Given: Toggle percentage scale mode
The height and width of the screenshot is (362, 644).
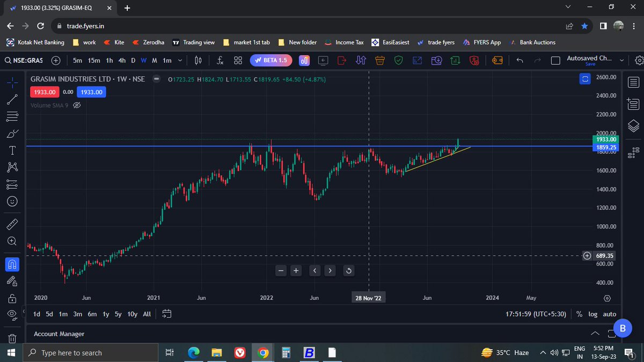Looking at the screenshot, I should pos(580,314).
